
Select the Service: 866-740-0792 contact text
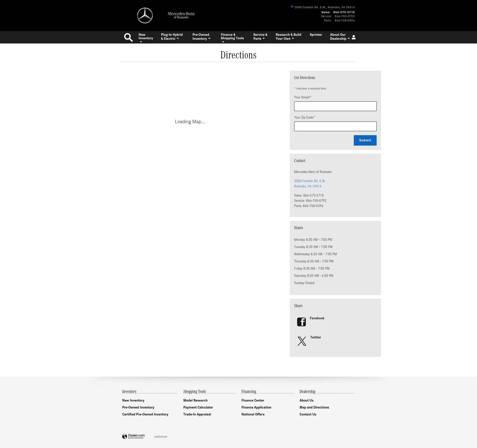(x=310, y=201)
